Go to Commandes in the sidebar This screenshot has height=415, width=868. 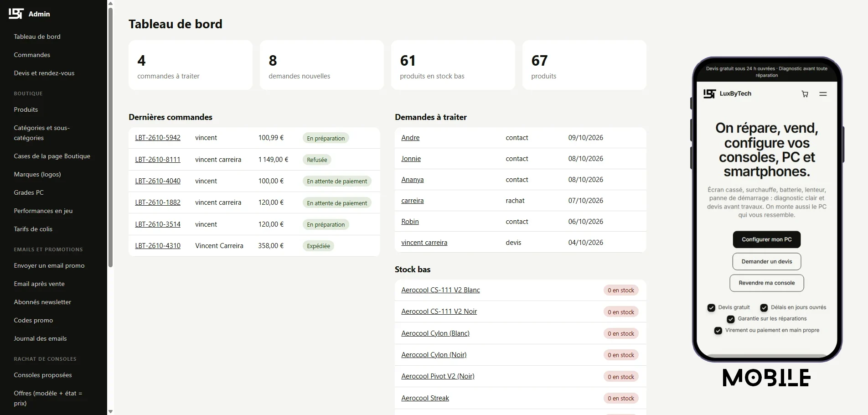(32, 55)
